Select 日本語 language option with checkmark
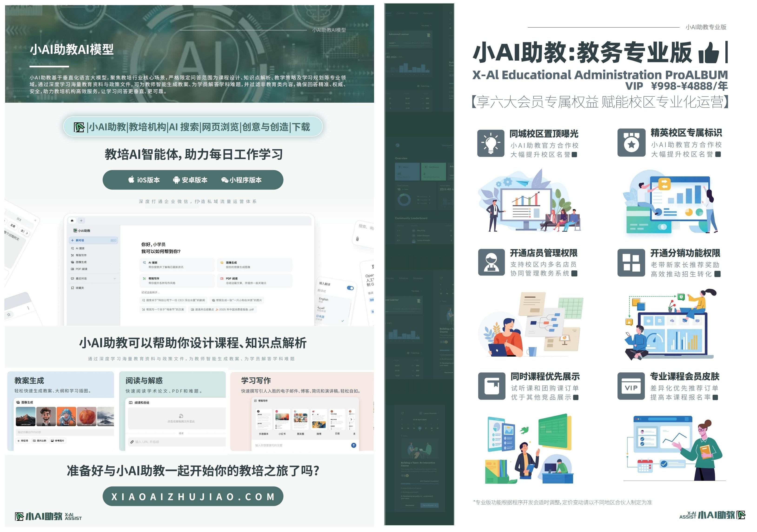 click(320, 317)
